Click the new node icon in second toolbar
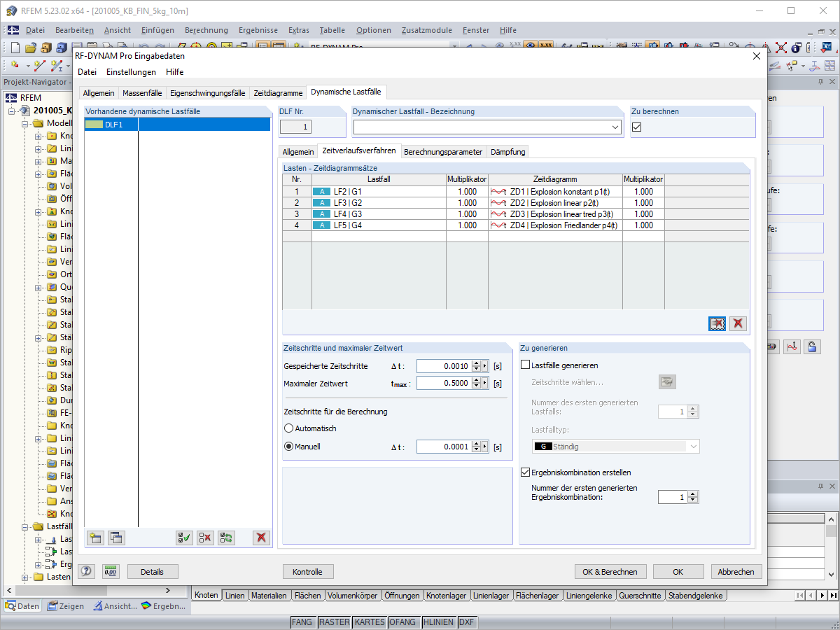This screenshot has height=630, width=840. pos(15,65)
